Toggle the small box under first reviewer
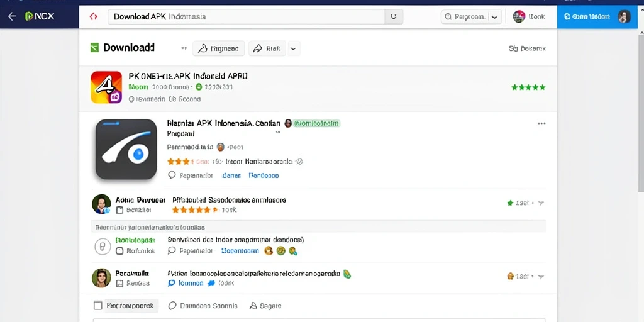This screenshot has height=322, width=644. 119,210
